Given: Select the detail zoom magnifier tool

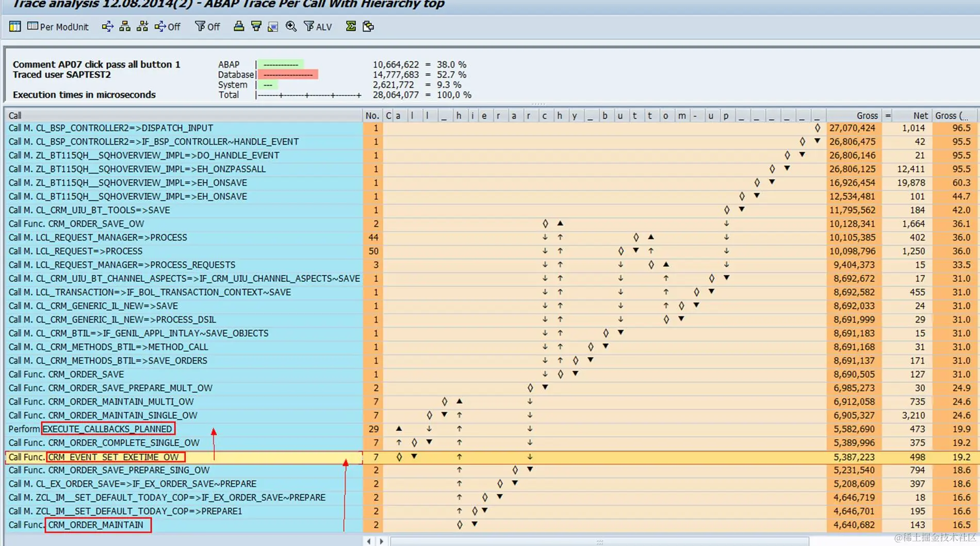Looking at the screenshot, I should pos(290,26).
